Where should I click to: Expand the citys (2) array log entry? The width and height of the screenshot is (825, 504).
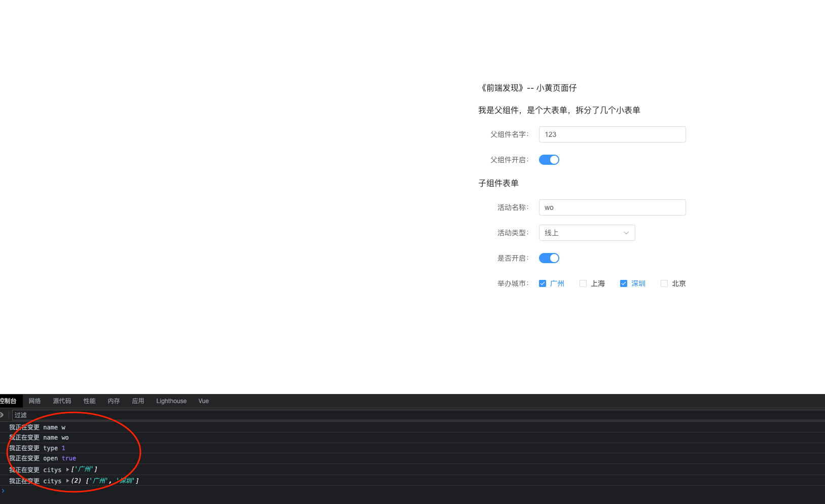pyautogui.click(x=67, y=481)
